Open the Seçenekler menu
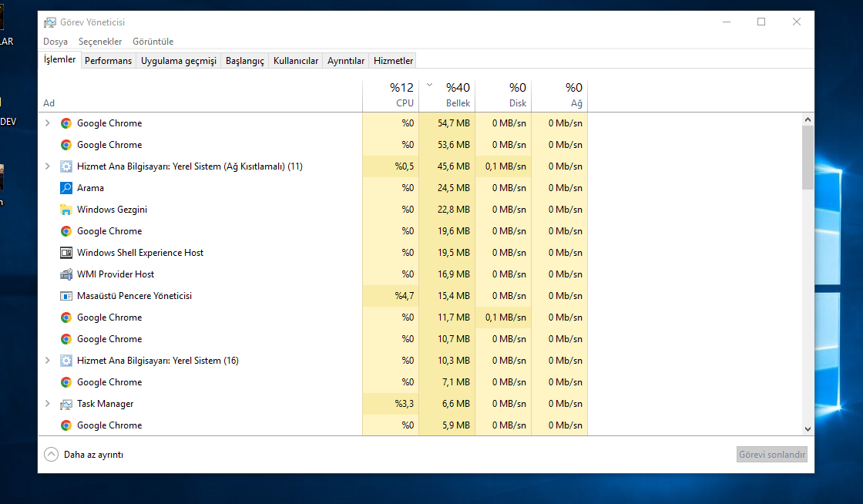 coord(100,42)
